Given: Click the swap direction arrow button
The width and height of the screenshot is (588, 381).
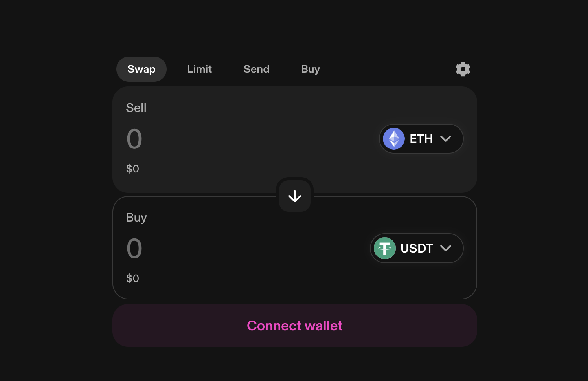Looking at the screenshot, I should (295, 196).
